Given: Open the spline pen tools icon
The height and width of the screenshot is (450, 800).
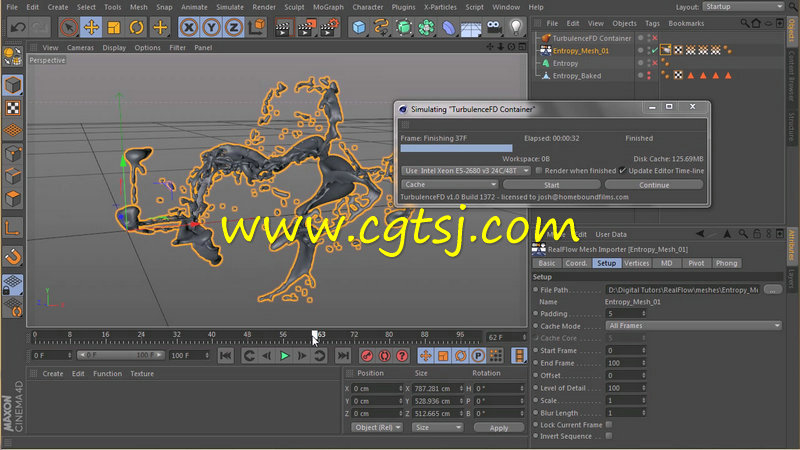Looking at the screenshot, I should click(x=381, y=27).
